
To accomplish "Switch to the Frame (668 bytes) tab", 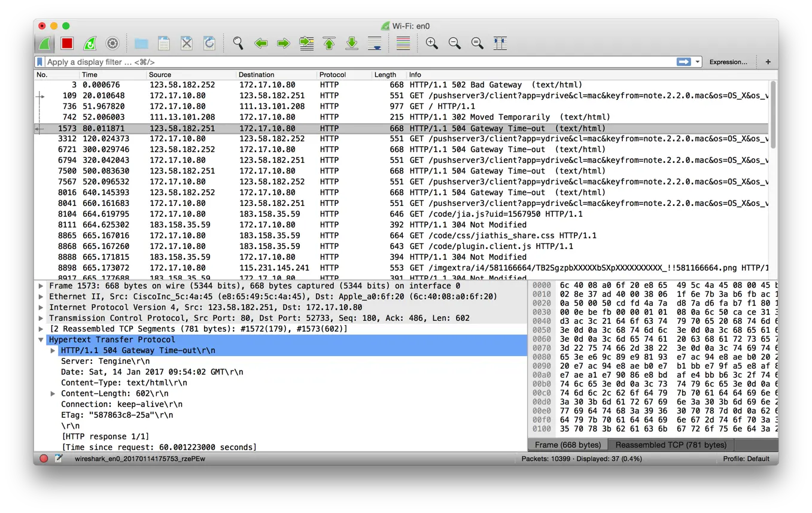I will [x=568, y=445].
